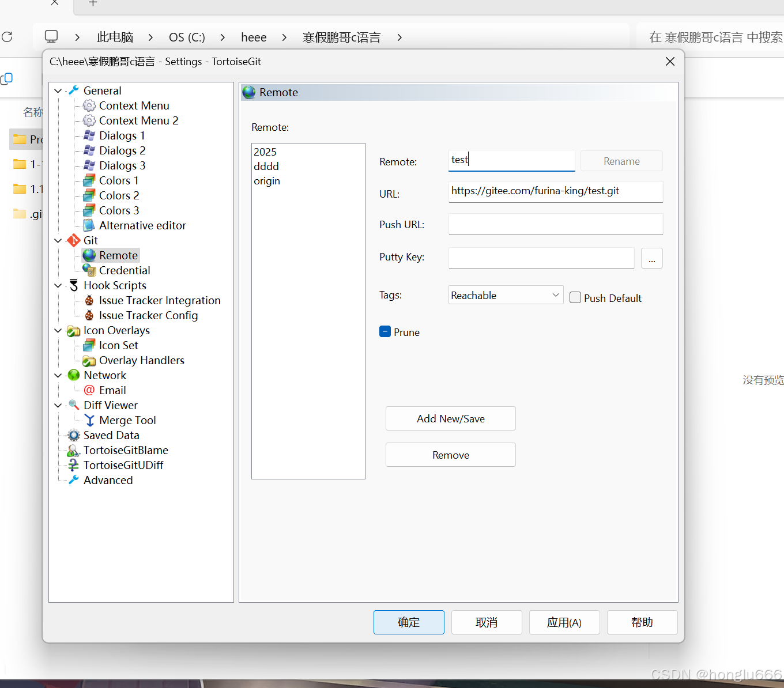Click the 应用(A) button
The height and width of the screenshot is (688, 784).
tap(564, 622)
